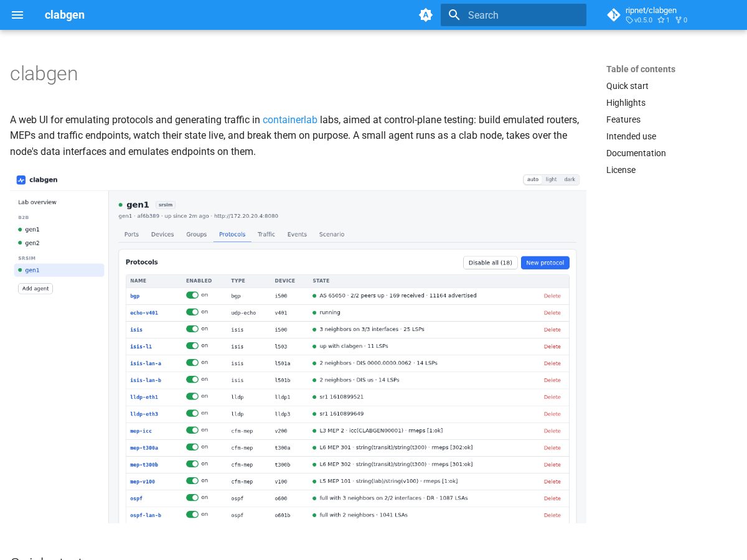Jump to Highlights section

626,103
